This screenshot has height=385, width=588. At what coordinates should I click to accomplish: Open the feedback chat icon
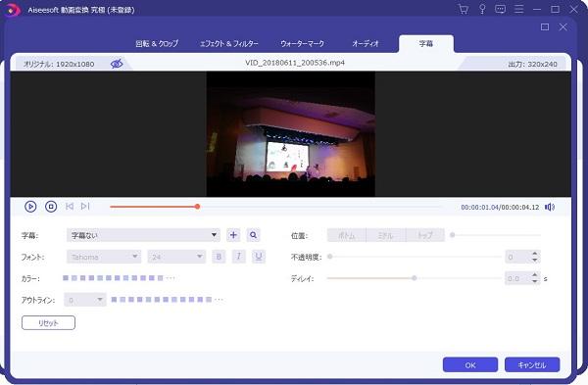click(500, 10)
